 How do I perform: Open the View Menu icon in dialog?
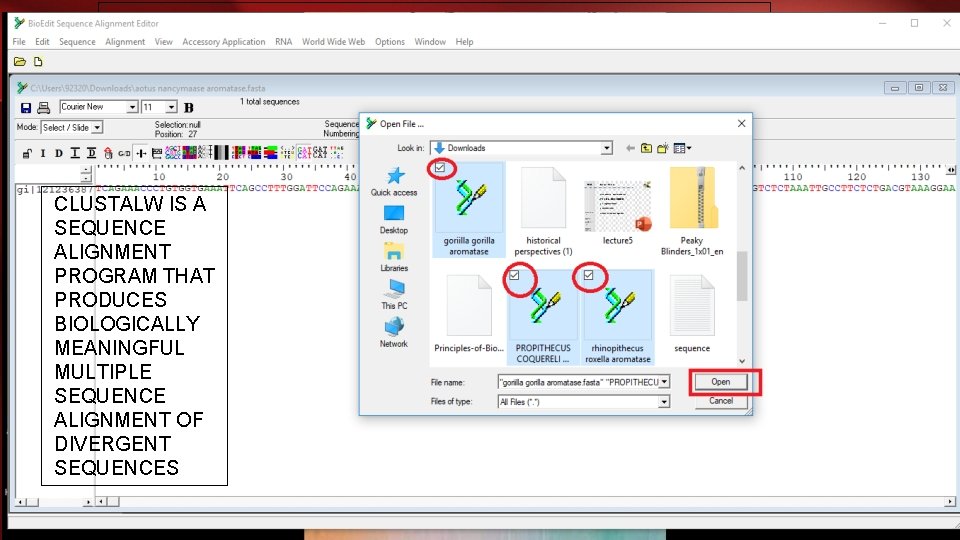coord(682,148)
